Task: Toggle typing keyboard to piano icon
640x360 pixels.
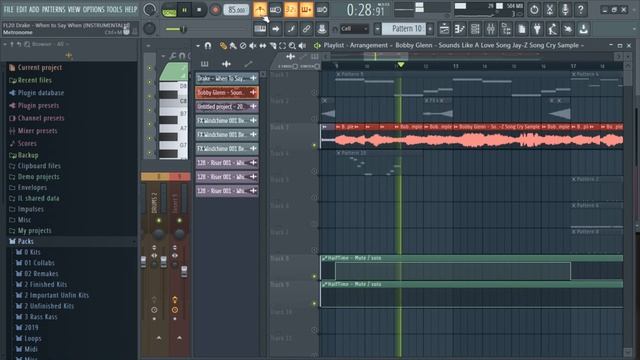Action: [x=260, y=29]
